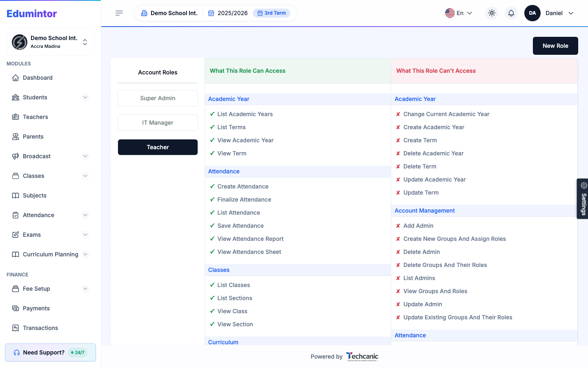Expand the Classes submenu chevron
Screen dimensions: 588x368
[85, 176]
